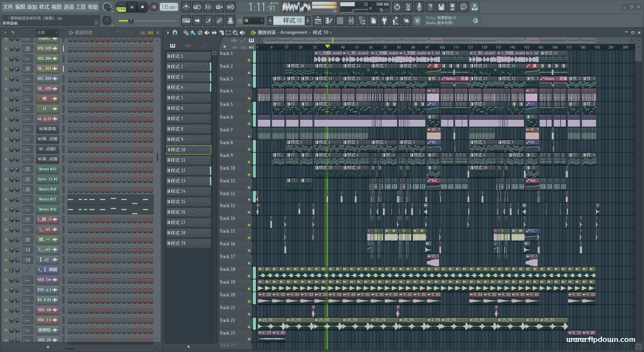644x352 pixels.
Task: Click the tempo field showing 135.000
Action: coord(169,7)
